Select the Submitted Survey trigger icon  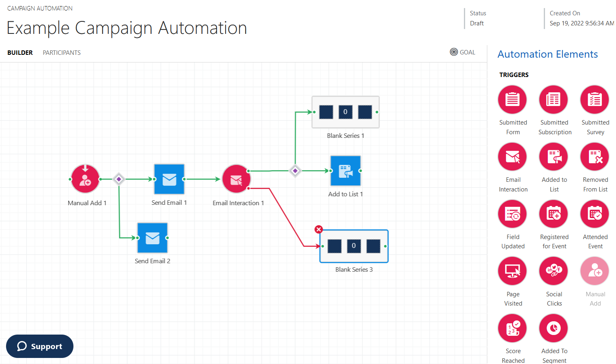[x=595, y=100]
